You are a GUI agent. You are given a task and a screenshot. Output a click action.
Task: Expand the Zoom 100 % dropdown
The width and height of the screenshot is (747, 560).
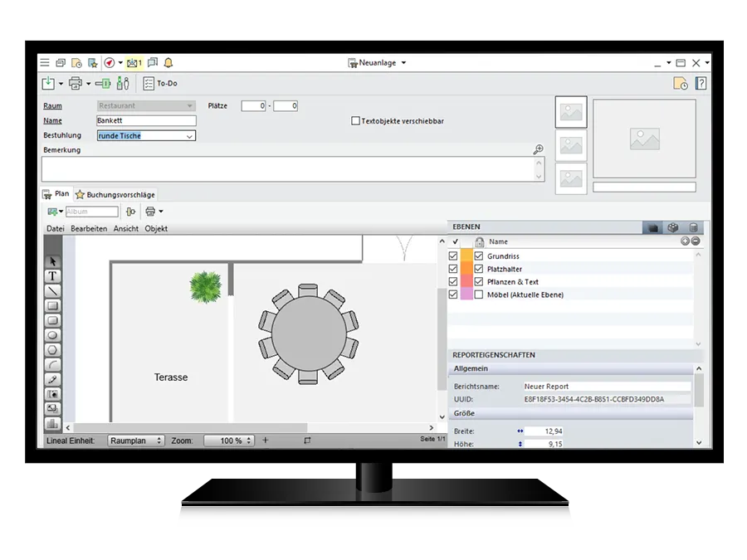(249, 441)
